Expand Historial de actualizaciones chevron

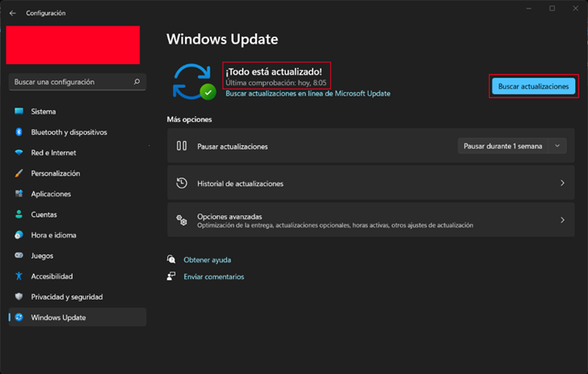tap(562, 184)
